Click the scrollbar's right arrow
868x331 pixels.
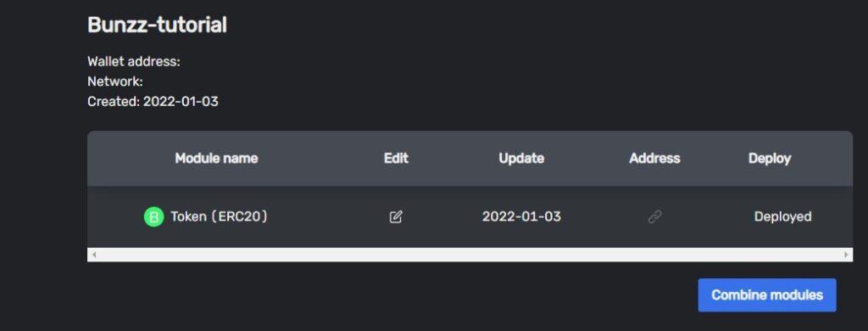(x=846, y=255)
